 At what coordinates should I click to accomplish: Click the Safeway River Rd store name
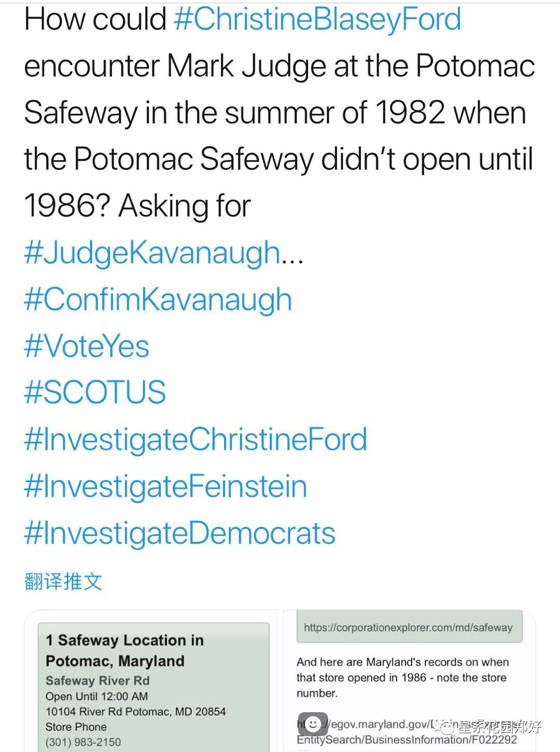pos(97,681)
